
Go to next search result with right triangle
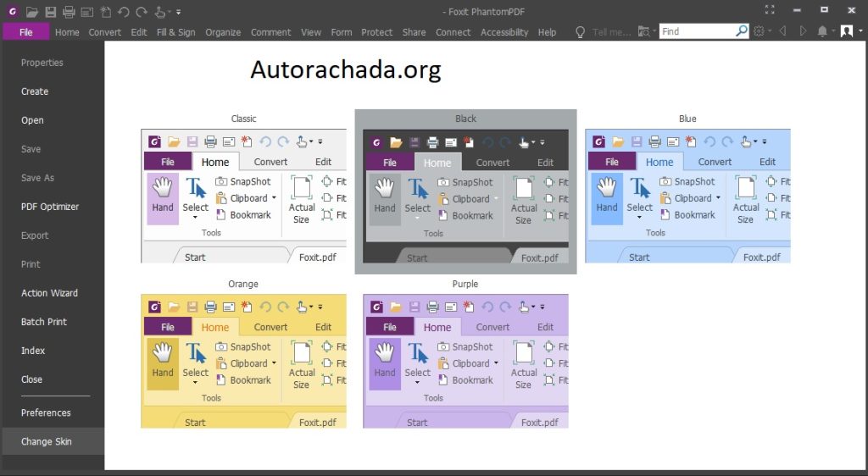click(x=803, y=31)
